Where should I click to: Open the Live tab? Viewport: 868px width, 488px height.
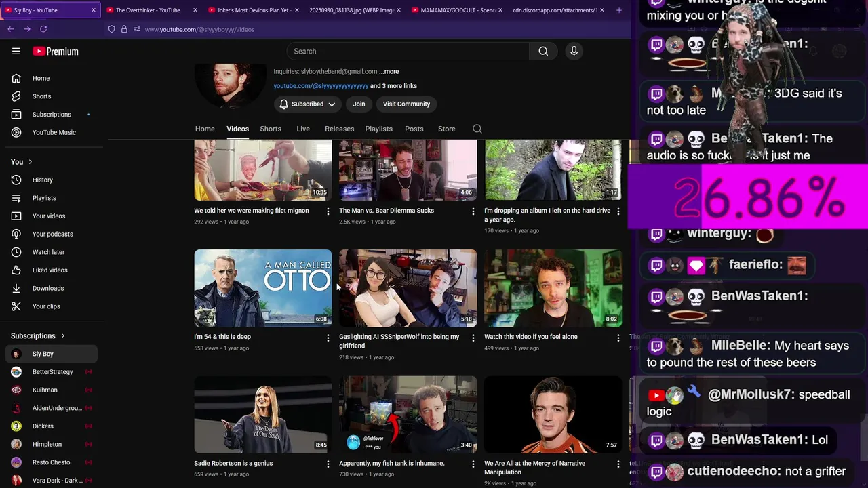(x=303, y=129)
